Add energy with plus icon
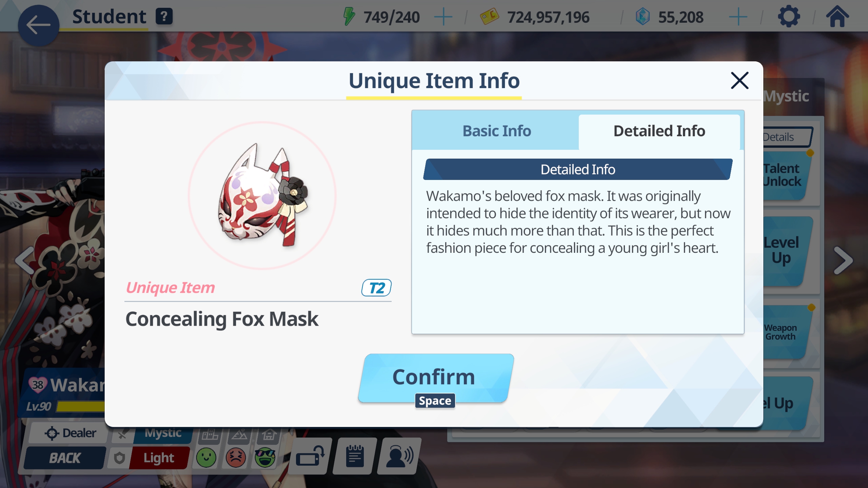The width and height of the screenshot is (868, 488). (443, 17)
